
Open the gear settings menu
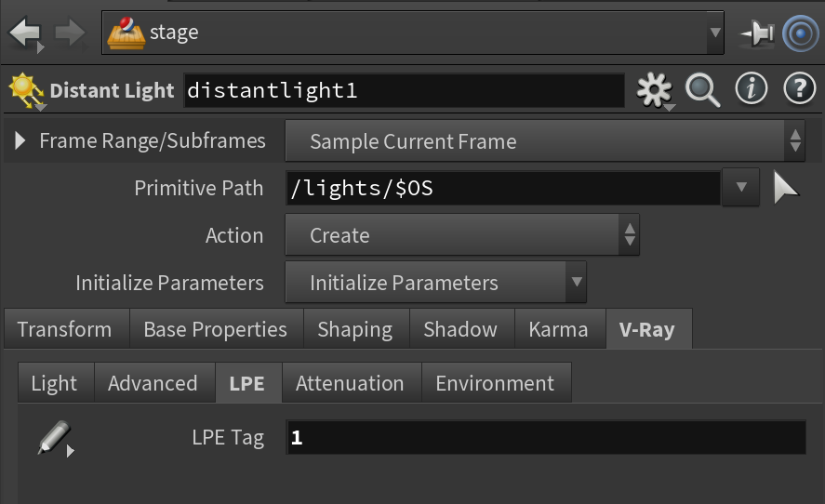pyautogui.click(x=654, y=90)
